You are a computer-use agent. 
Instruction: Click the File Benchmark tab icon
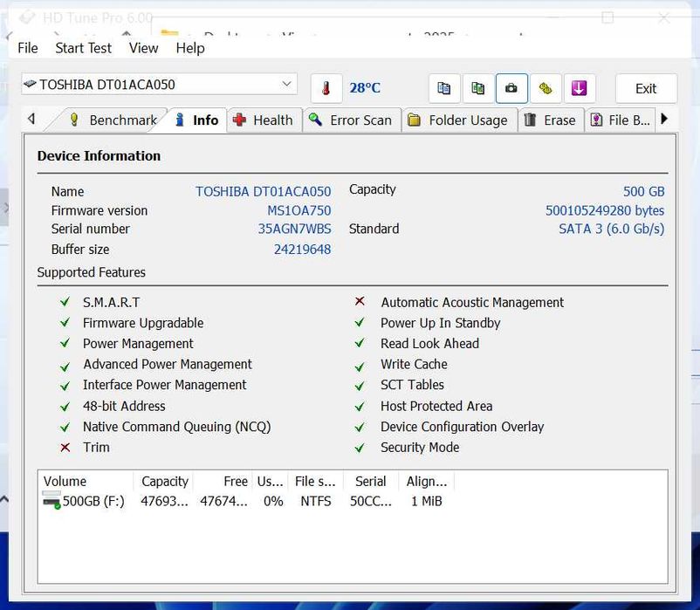click(597, 120)
